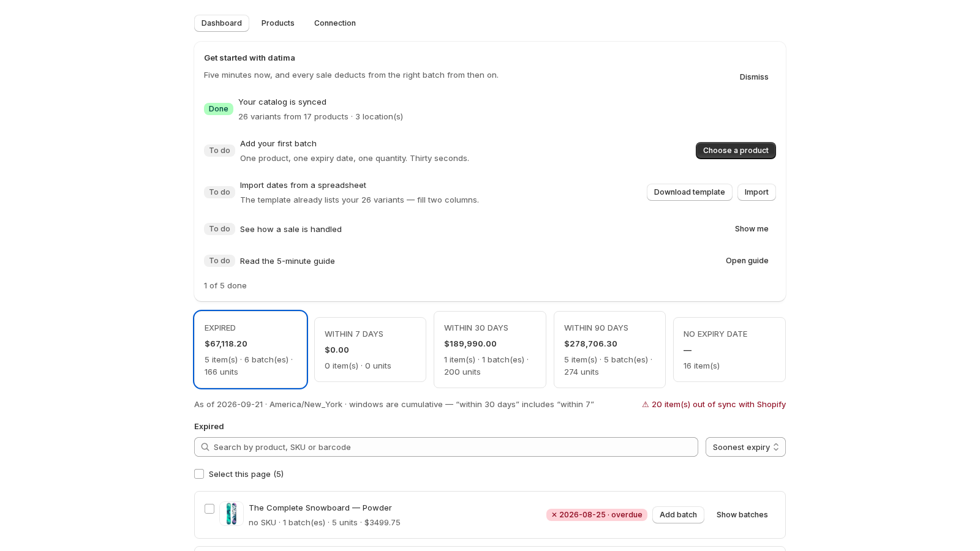Download the spreadsheet template

pyautogui.click(x=690, y=192)
